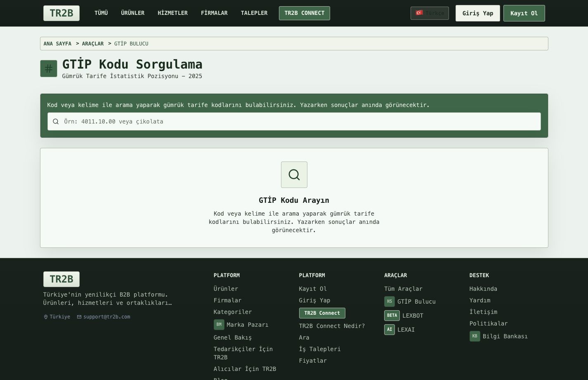Click the BETA badge next to LEXBOT

[x=392, y=316]
